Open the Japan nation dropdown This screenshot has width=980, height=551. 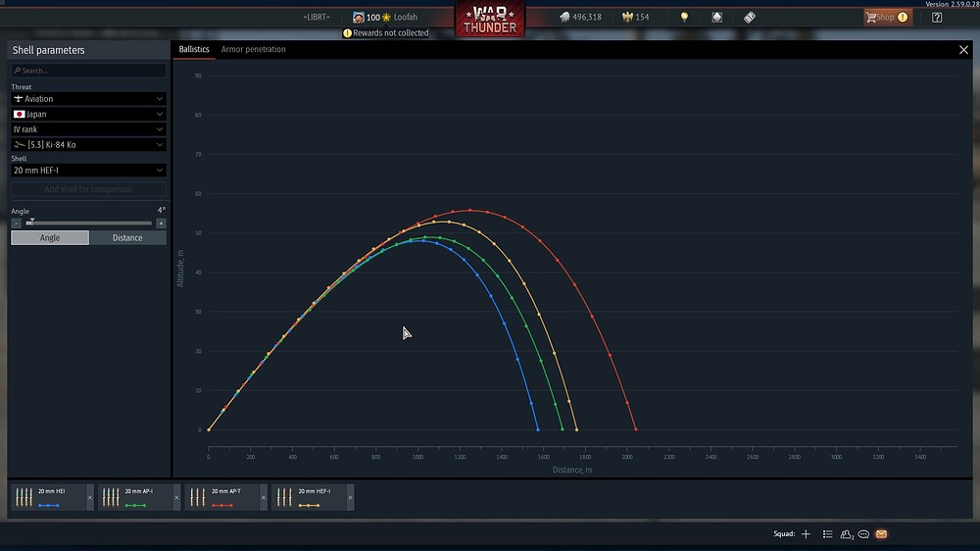coord(88,114)
